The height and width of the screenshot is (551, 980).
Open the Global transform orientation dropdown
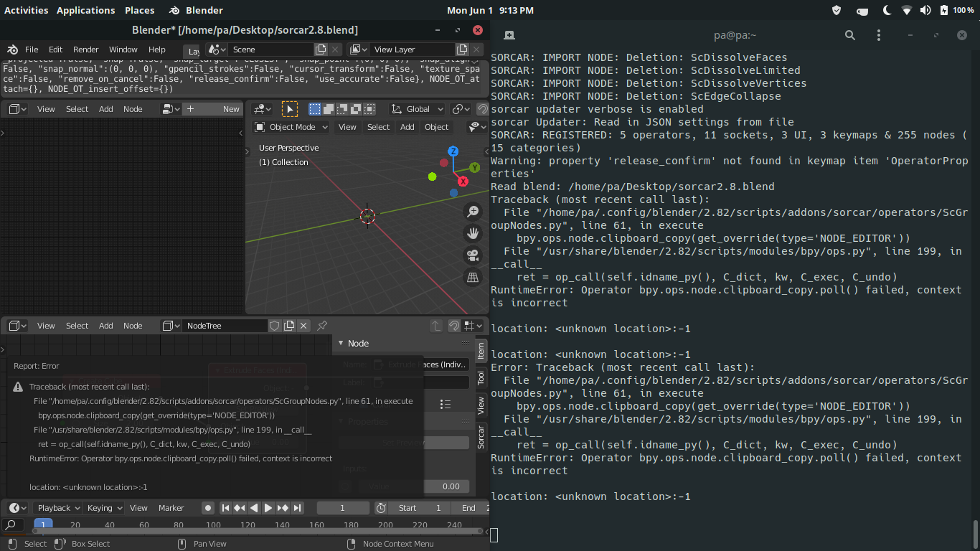click(418, 109)
